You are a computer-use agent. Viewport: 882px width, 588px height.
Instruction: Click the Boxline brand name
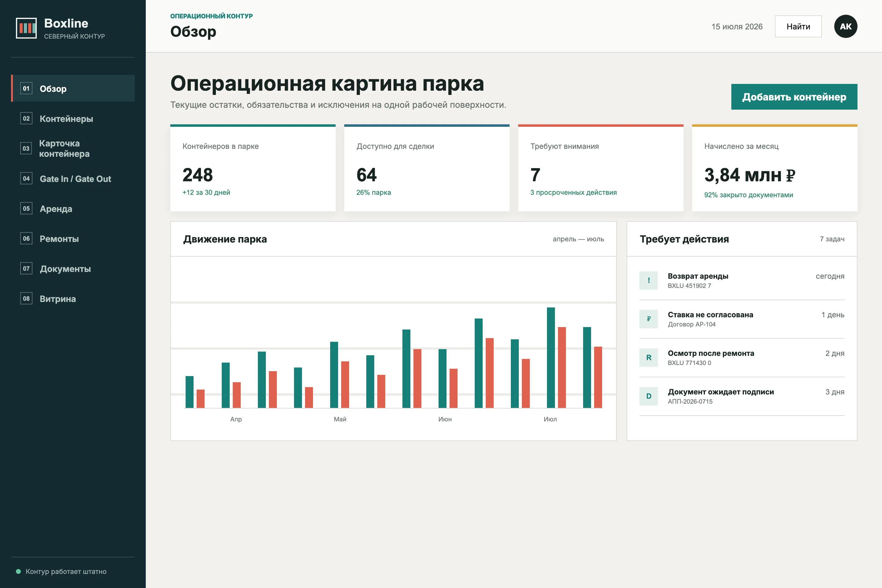pyautogui.click(x=66, y=23)
